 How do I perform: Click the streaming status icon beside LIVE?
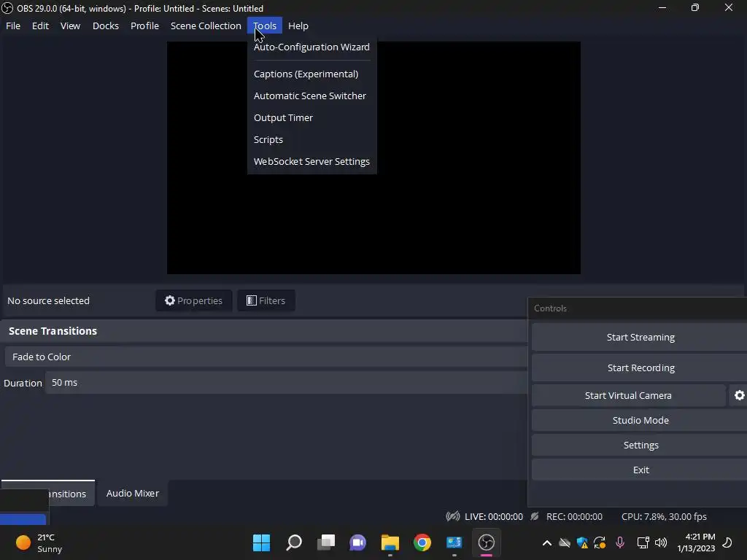click(x=452, y=516)
